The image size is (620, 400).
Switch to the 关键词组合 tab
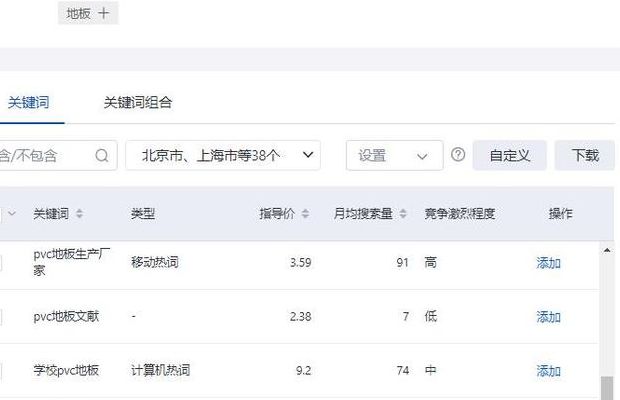coord(138,102)
